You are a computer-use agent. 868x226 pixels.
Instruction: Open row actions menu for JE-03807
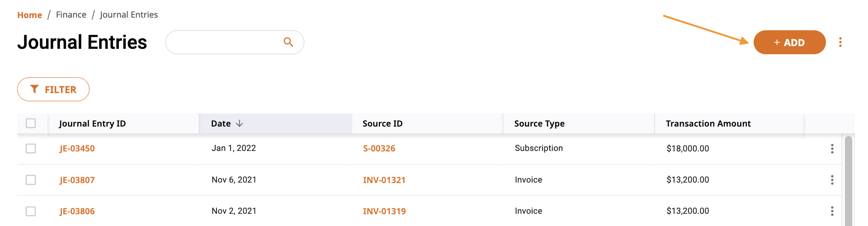[x=832, y=180]
